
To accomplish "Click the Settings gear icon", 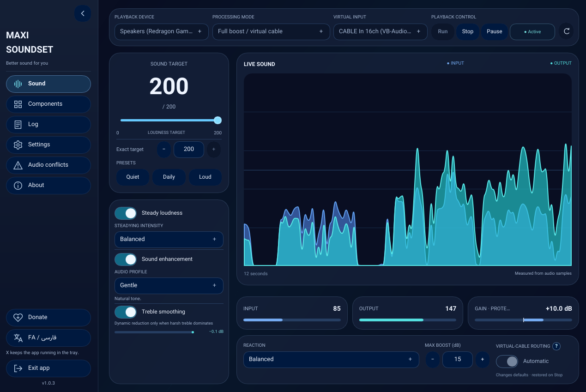I will (x=18, y=145).
